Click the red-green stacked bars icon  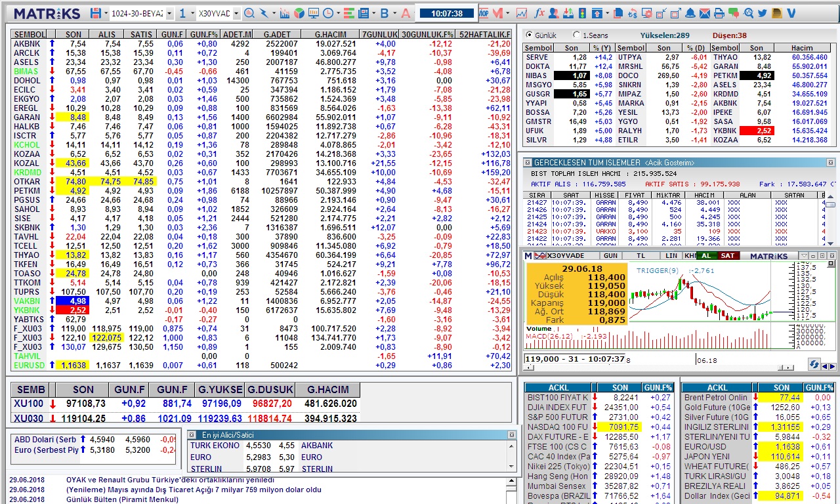click(348, 13)
